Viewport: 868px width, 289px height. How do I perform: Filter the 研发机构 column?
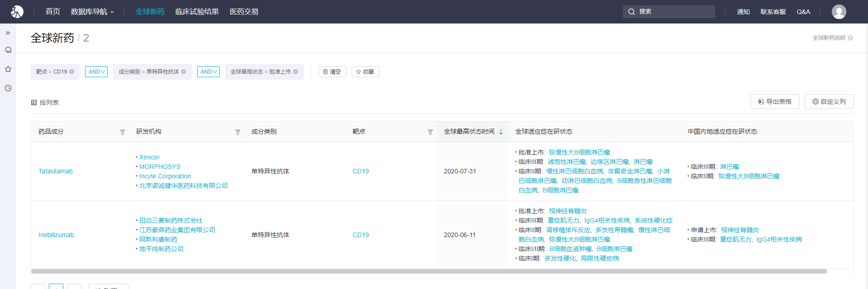(238, 132)
